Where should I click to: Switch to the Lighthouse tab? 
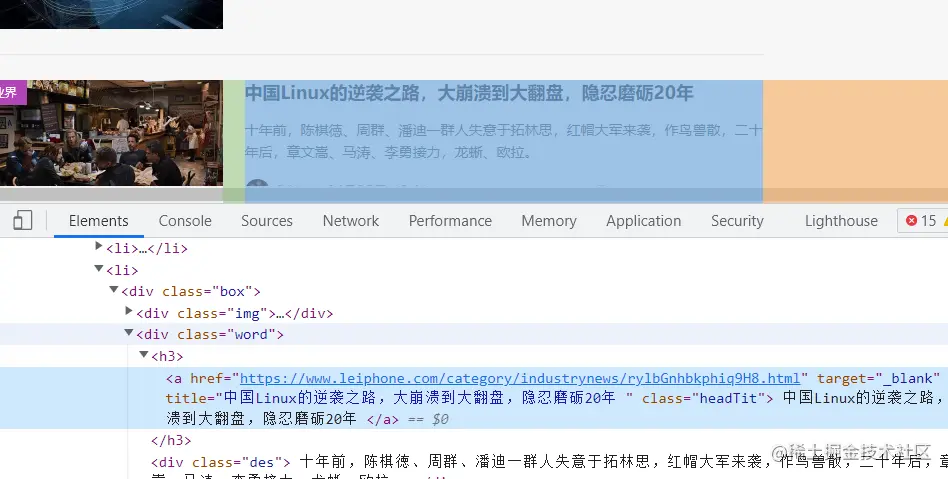click(x=841, y=221)
